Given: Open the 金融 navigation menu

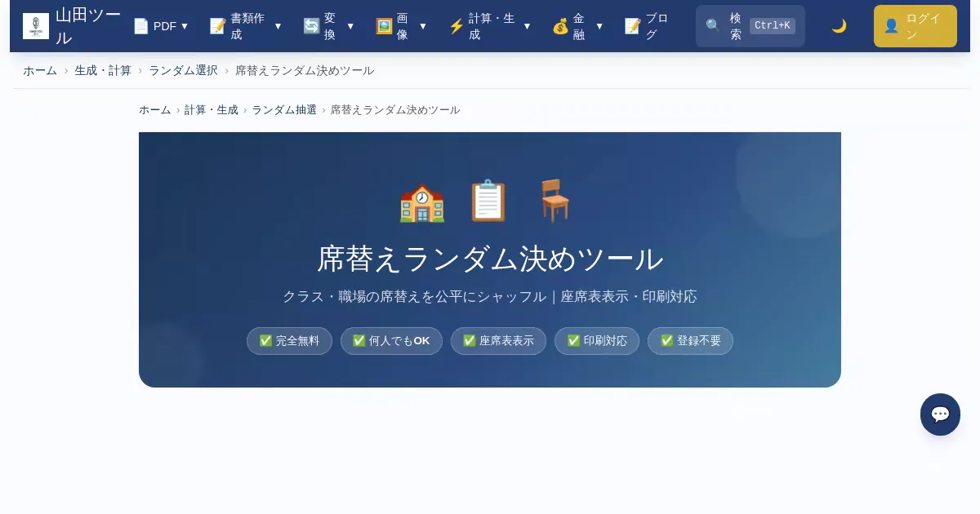Looking at the screenshot, I should [x=577, y=26].
